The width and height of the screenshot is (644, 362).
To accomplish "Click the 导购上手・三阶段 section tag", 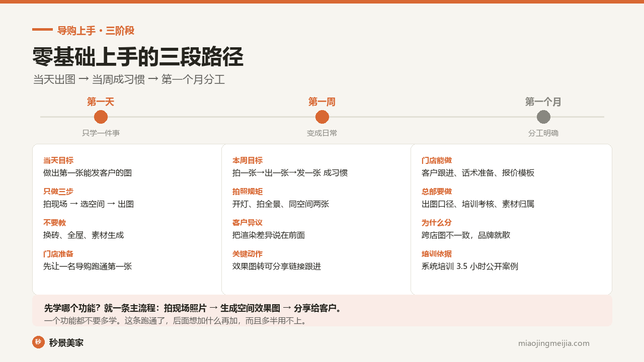I will 96,31.
